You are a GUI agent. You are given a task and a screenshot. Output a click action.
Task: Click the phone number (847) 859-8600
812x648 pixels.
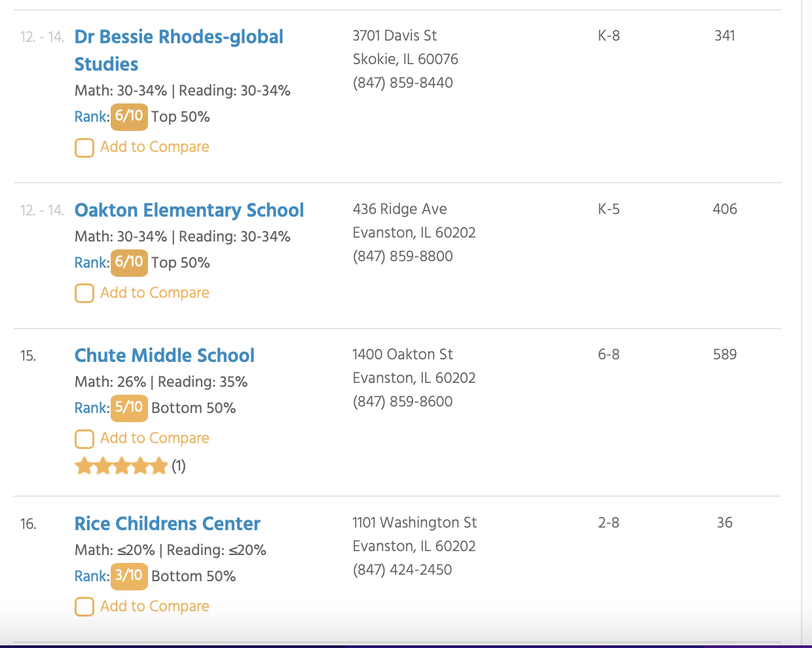point(403,401)
